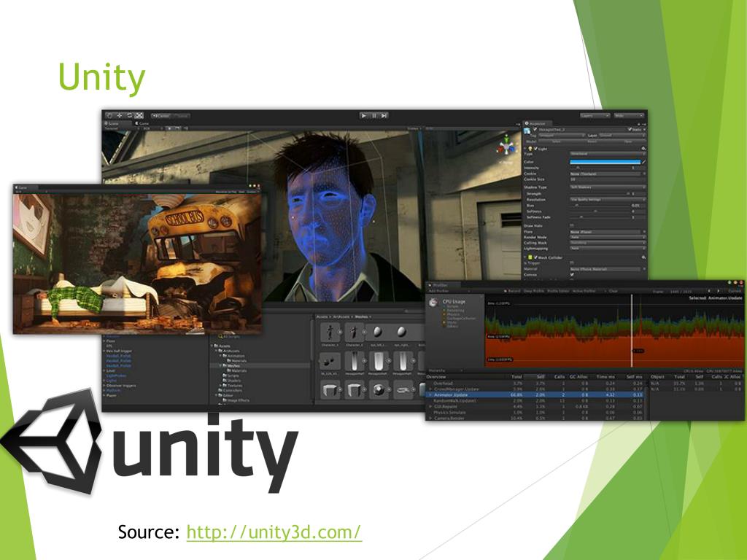Select the Hand tool in toolbar
Image resolution: width=747 pixels, height=560 pixels.
(109, 116)
